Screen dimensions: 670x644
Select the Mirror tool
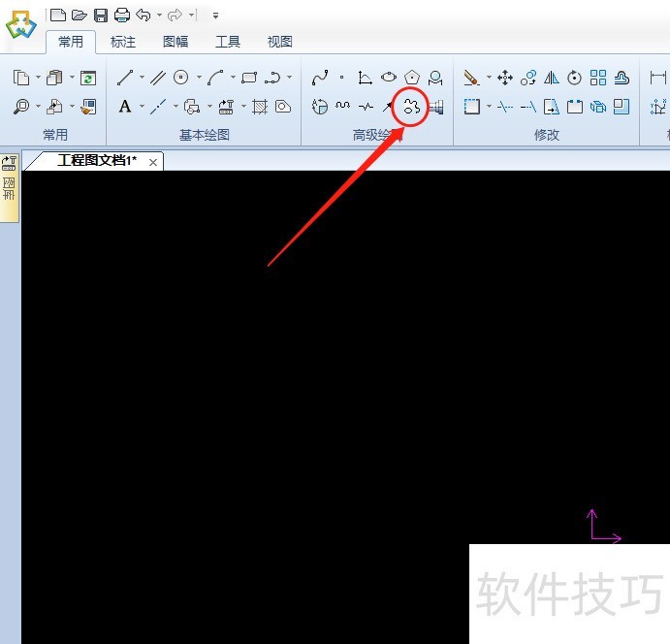[552, 78]
